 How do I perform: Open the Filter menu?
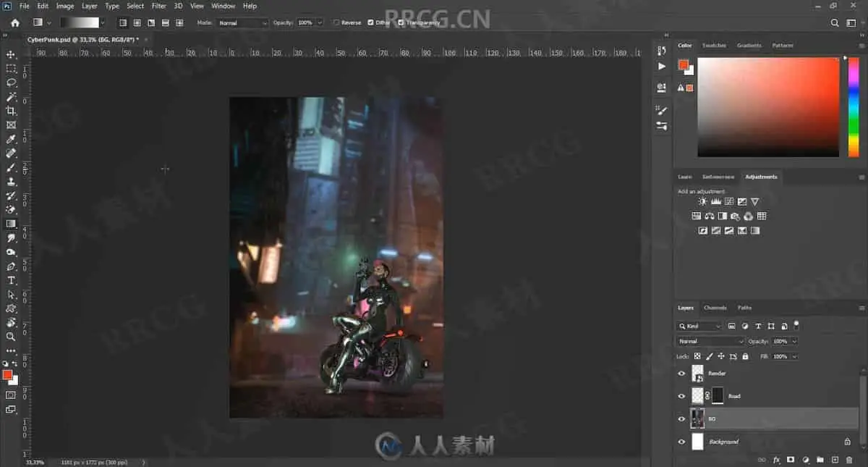pyautogui.click(x=159, y=6)
